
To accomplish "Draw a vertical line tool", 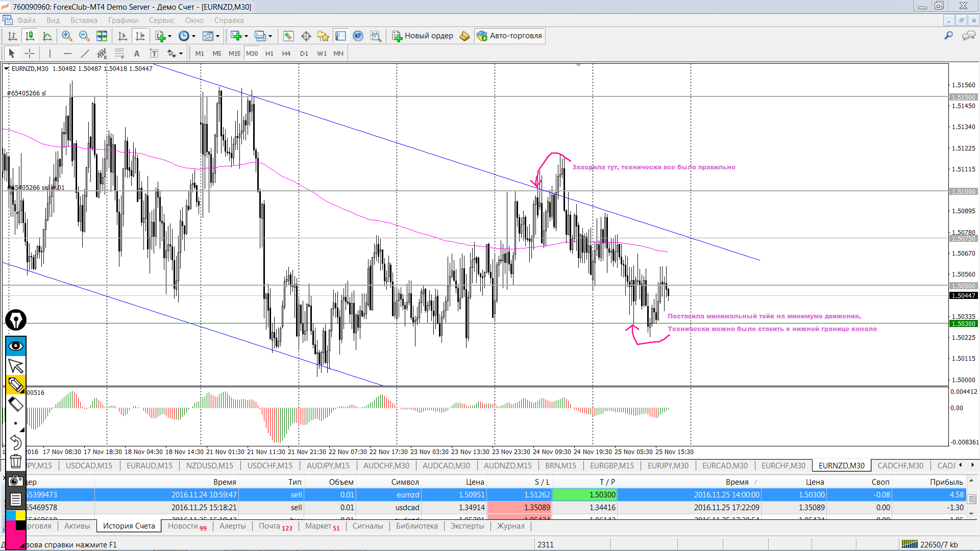I will tap(50, 53).
